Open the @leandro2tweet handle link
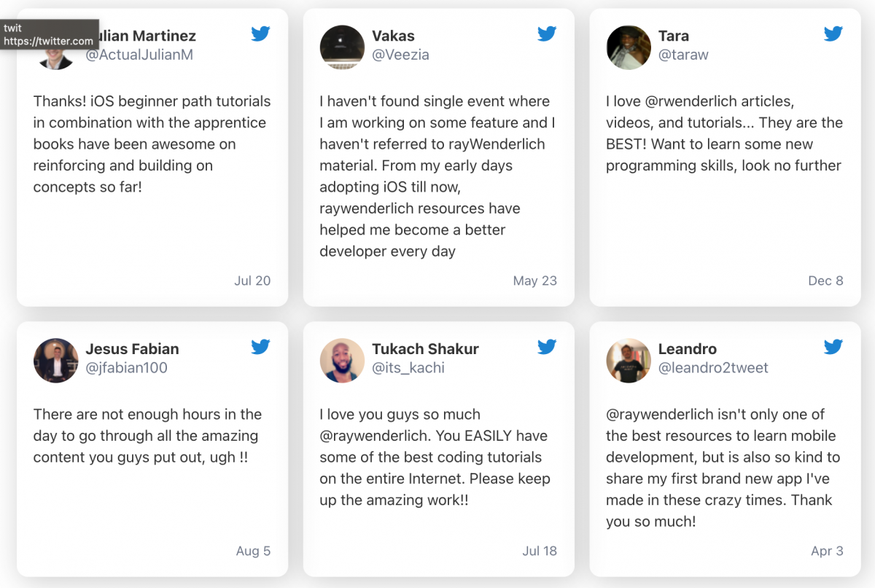875x588 pixels. [x=713, y=368]
